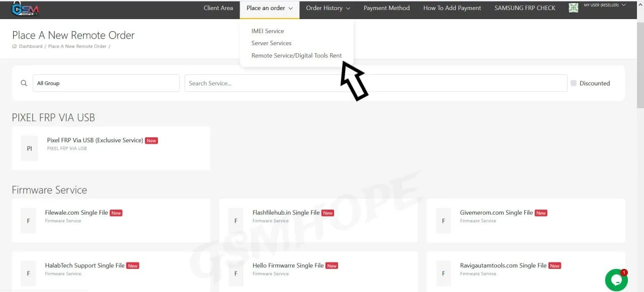Expand the Place an order dropdown
The image size is (644, 292).
269,9
